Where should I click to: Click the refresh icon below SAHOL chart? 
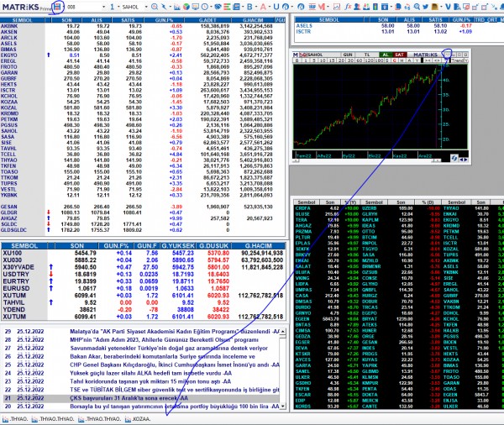pyautogui.click(x=454, y=158)
